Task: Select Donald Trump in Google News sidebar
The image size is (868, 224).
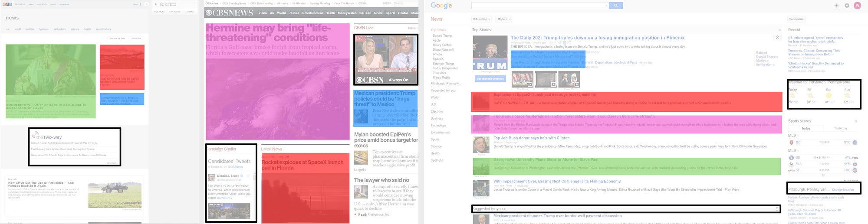Action: coord(442,36)
